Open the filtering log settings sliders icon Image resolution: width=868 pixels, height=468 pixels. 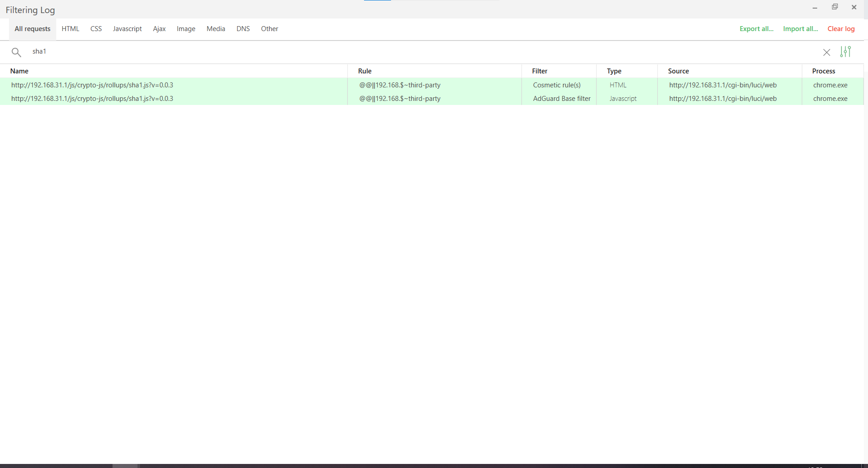point(846,52)
